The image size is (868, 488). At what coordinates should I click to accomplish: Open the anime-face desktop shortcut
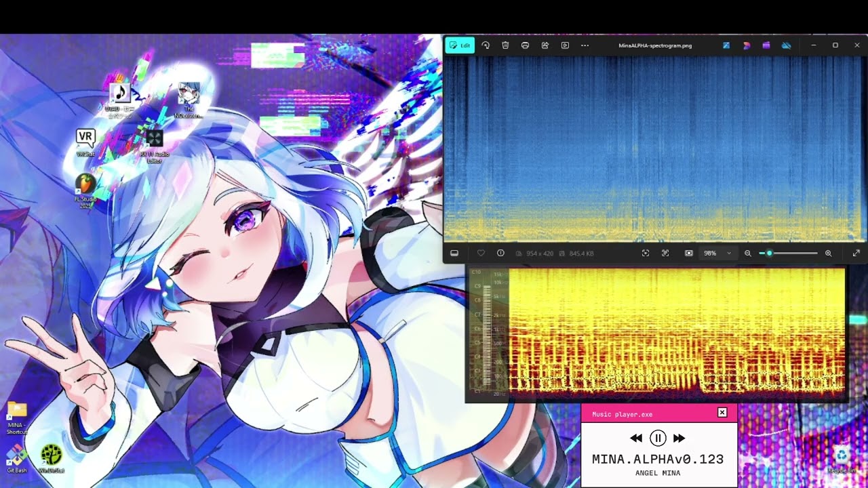(189, 100)
